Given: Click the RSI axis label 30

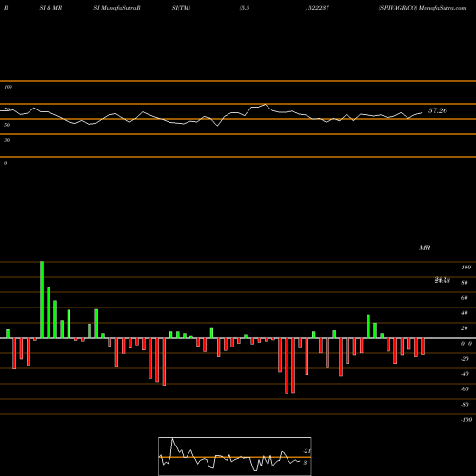Looking at the screenshot, I should pyautogui.click(x=7, y=140).
